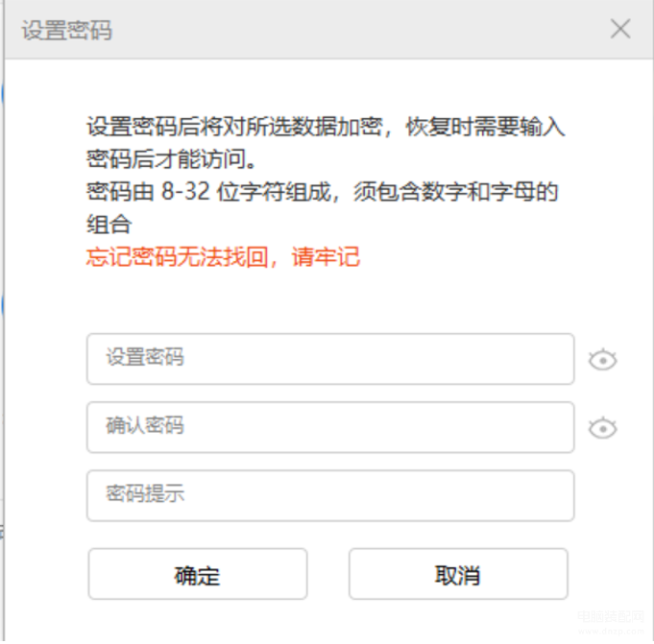
Task: Click the 确定 button
Action: click(198, 574)
